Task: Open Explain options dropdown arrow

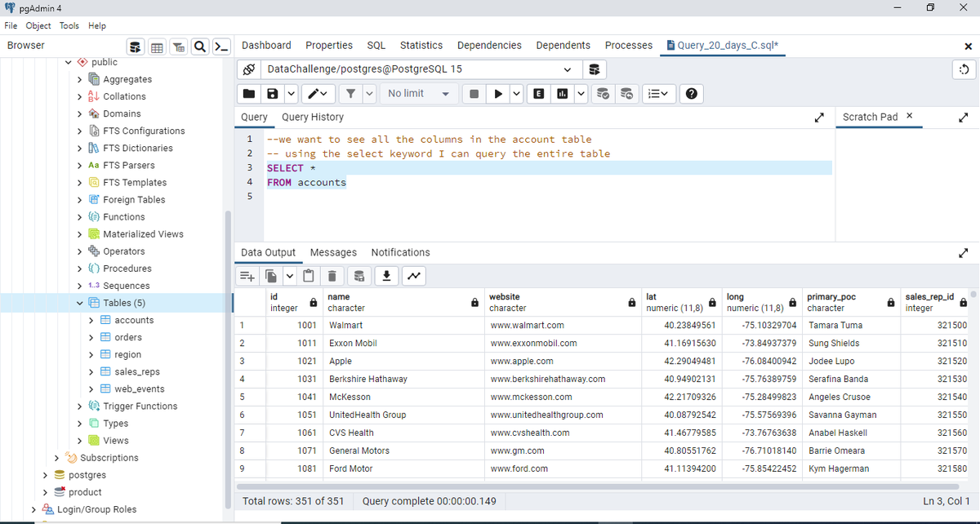Action: point(581,94)
